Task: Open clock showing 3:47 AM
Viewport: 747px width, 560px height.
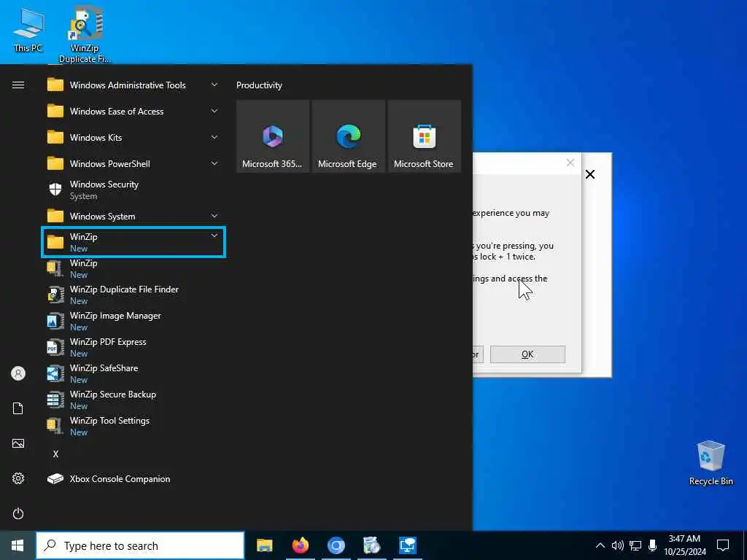Action: (x=684, y=545)
